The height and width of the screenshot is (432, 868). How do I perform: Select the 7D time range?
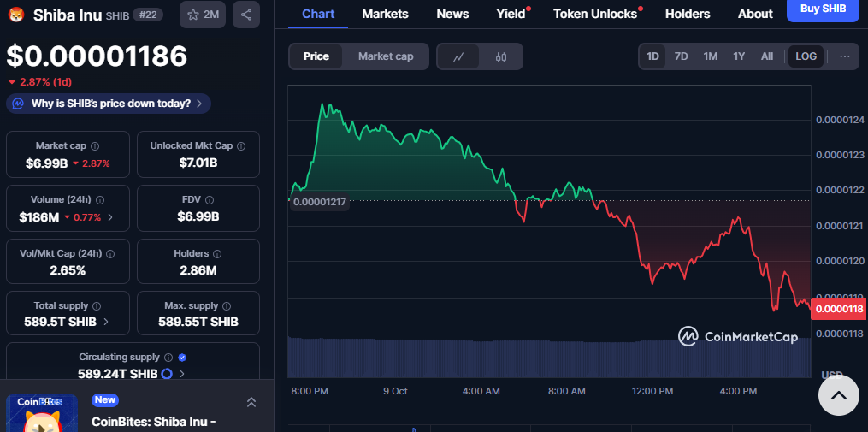(x=681, y=56)
